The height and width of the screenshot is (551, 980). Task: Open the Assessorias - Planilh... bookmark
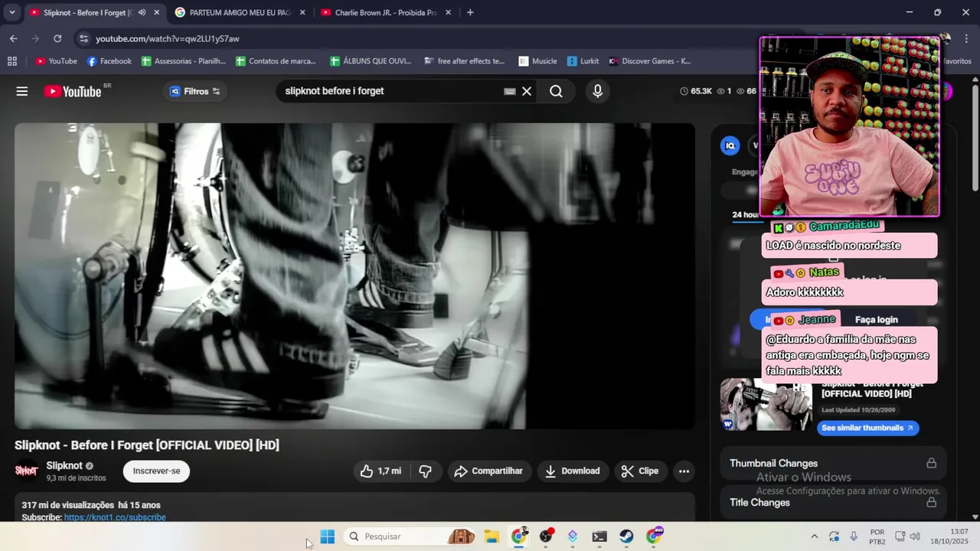184,61
